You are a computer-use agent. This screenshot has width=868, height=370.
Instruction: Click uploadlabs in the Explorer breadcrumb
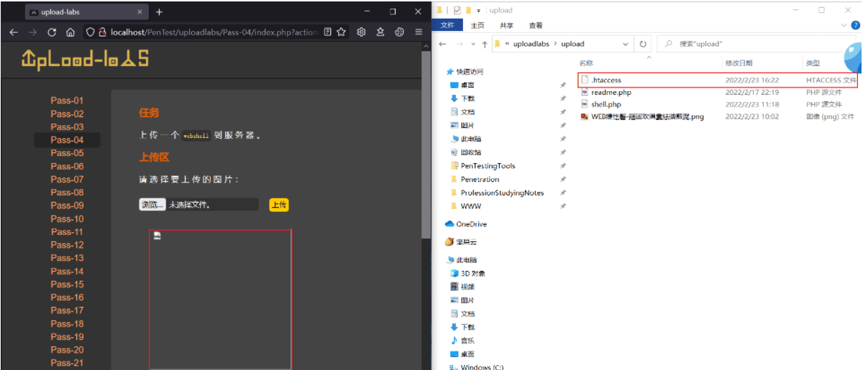click(x=531, y=44)
